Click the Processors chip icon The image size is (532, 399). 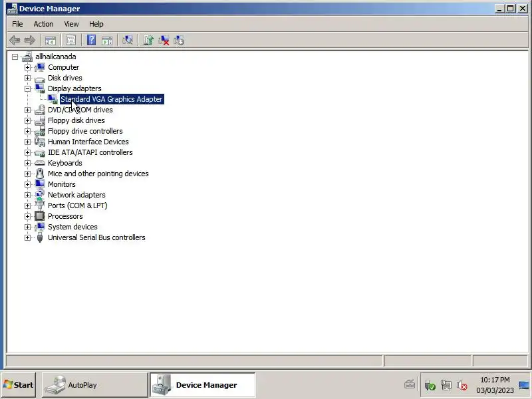(x=40, y=216)
